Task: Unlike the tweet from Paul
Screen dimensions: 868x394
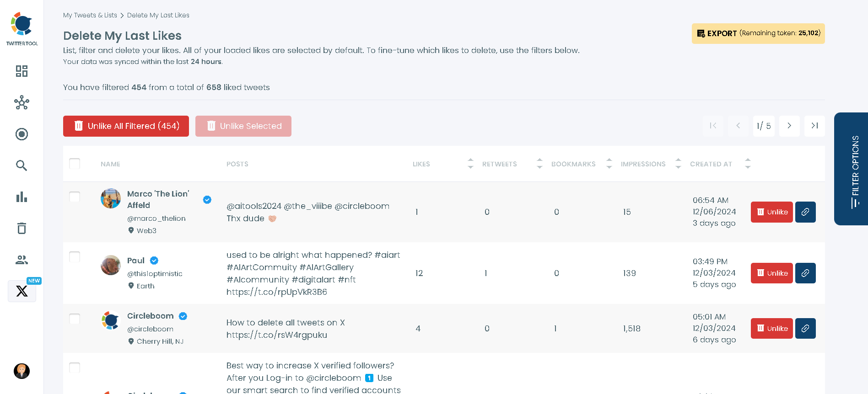Action: pos(772,273)
